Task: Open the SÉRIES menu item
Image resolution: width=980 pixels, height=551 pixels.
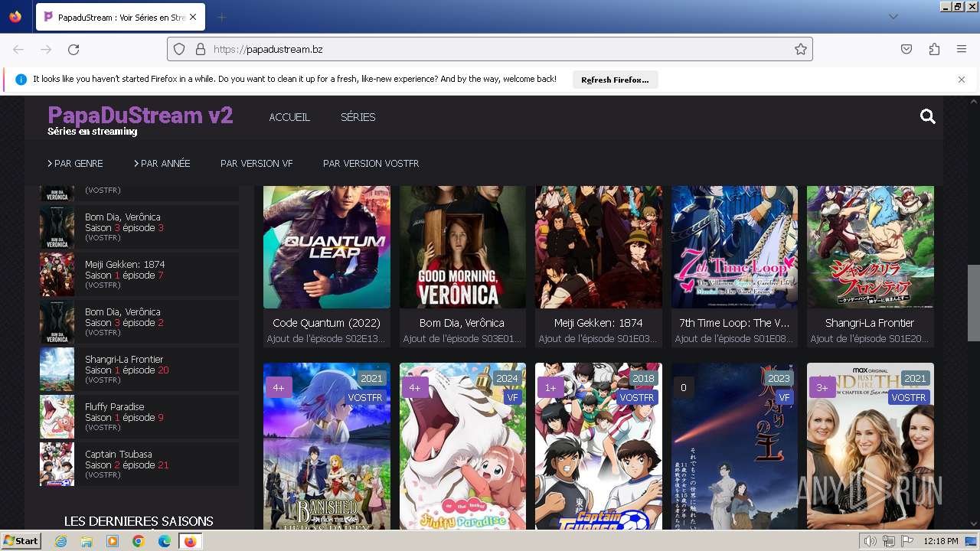Action: pos(358,117)
